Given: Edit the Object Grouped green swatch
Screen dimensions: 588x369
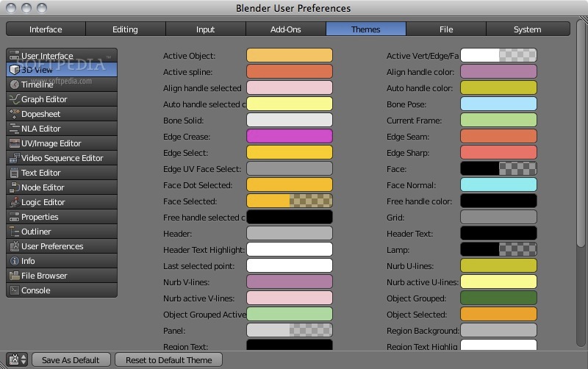Looking at the screenshot, I should (498, 298).
